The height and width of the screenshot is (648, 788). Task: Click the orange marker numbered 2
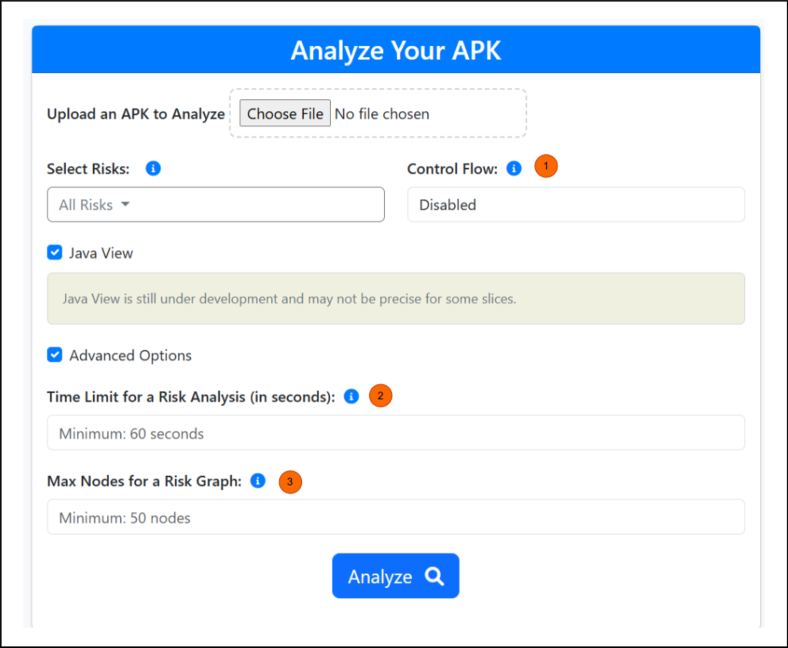click(380, 396)
